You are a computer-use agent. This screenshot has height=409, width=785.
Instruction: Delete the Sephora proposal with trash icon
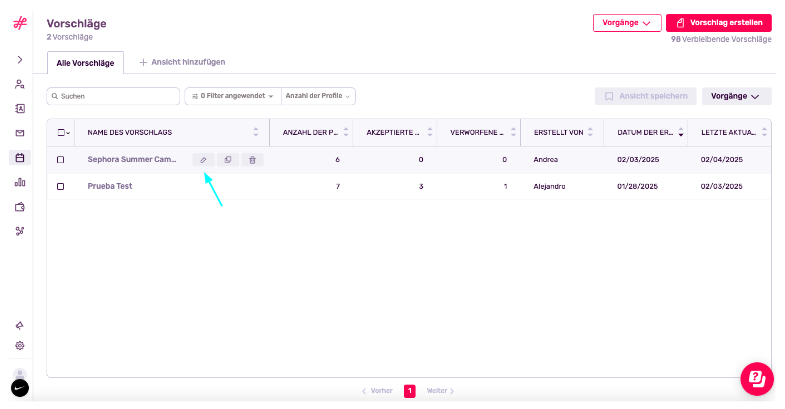pos(252,160)
